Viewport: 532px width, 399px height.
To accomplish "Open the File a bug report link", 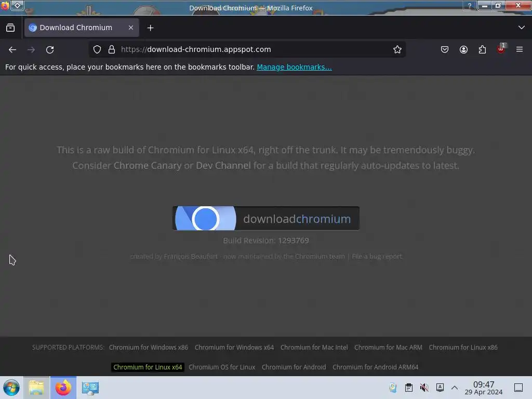I will point(377,257).
